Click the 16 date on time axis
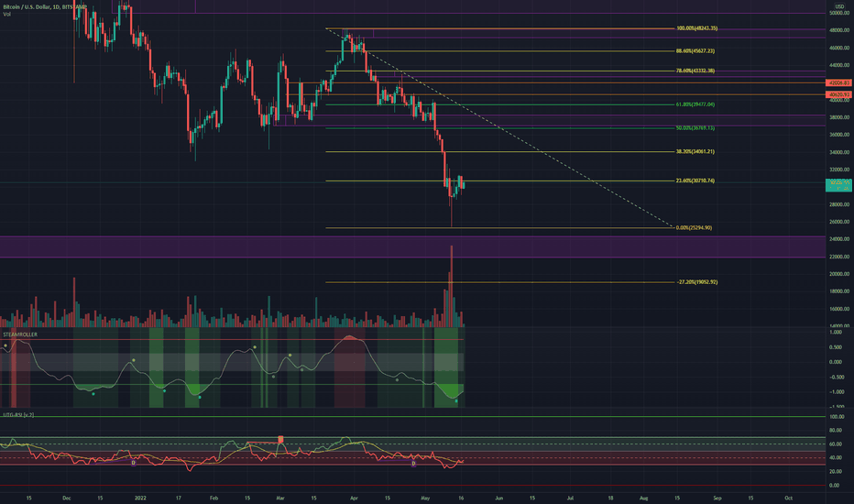This screenshot has width=854, height=504. (x=461, y=498)
